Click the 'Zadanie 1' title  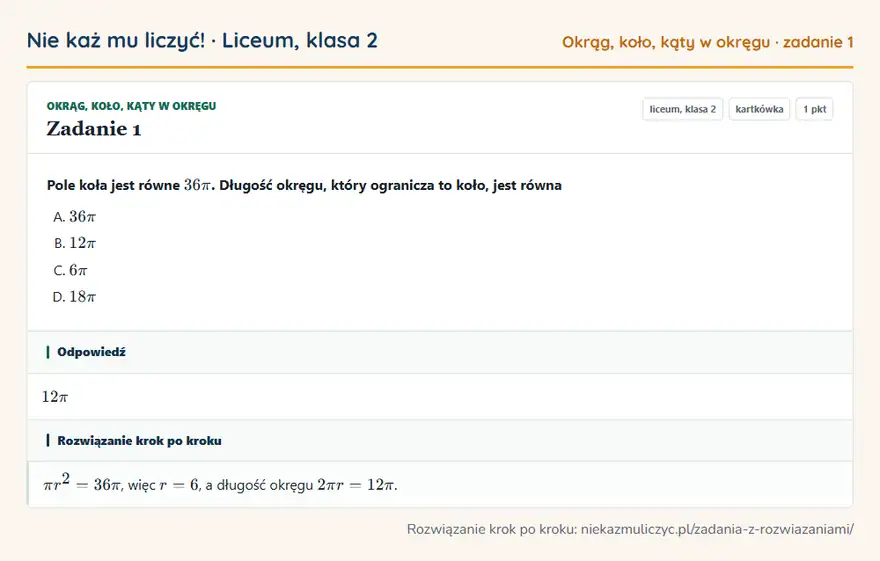tap(94, 129)
